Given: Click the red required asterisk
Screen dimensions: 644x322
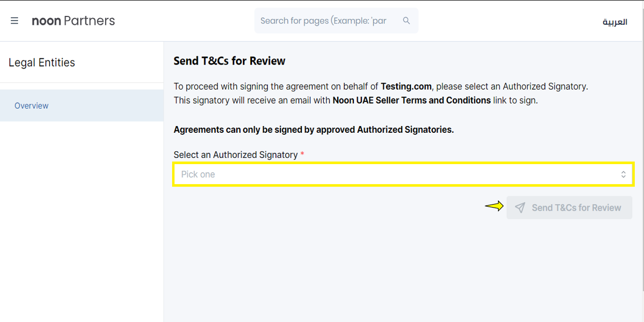Looking at the screenshot, I should click(x=302, y=154).
